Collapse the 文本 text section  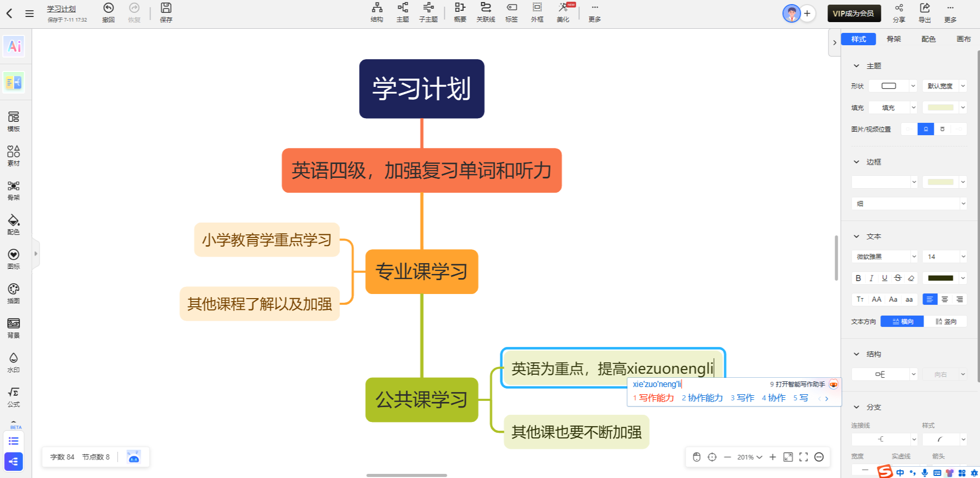pos(856,236)
